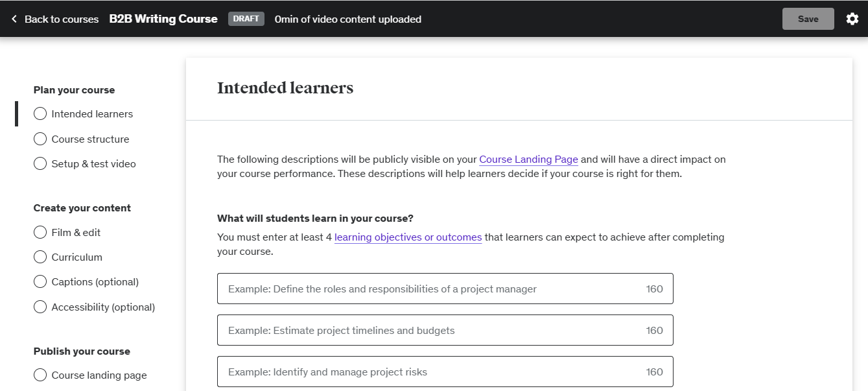
Task: Click Back to courses
Action: [61, 19]
